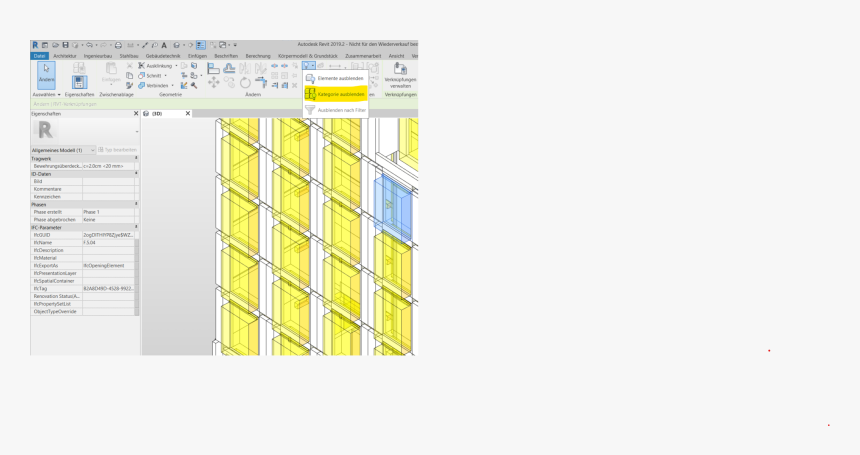860x455 pixels.
Task: Open the Körpermodell & Grundstück tab
Action: [308, 56]
